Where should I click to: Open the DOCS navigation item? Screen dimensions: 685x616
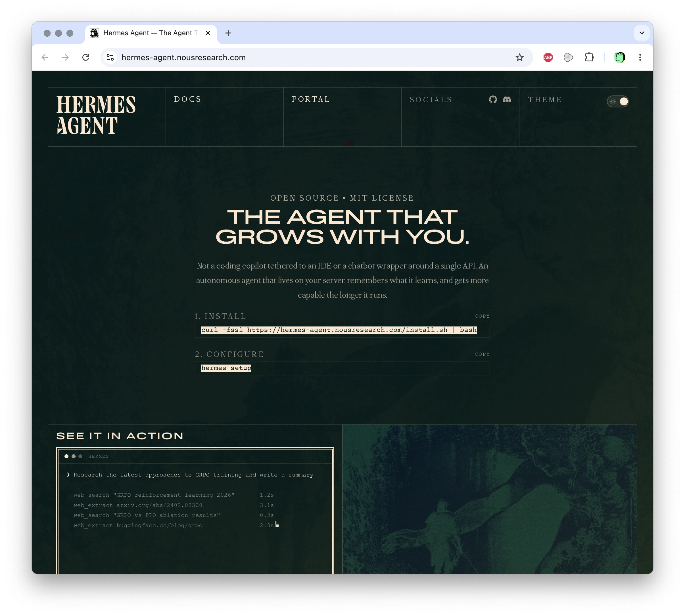click(x=188, y=99)
